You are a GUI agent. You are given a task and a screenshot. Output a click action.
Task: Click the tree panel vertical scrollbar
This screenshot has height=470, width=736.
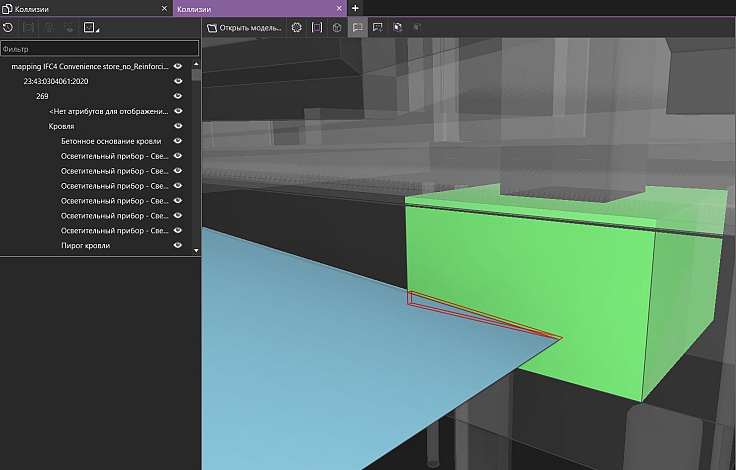[195, 74]
